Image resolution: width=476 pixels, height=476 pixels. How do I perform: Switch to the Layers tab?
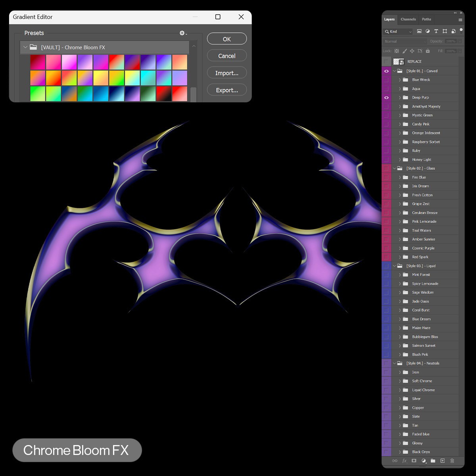389,19
